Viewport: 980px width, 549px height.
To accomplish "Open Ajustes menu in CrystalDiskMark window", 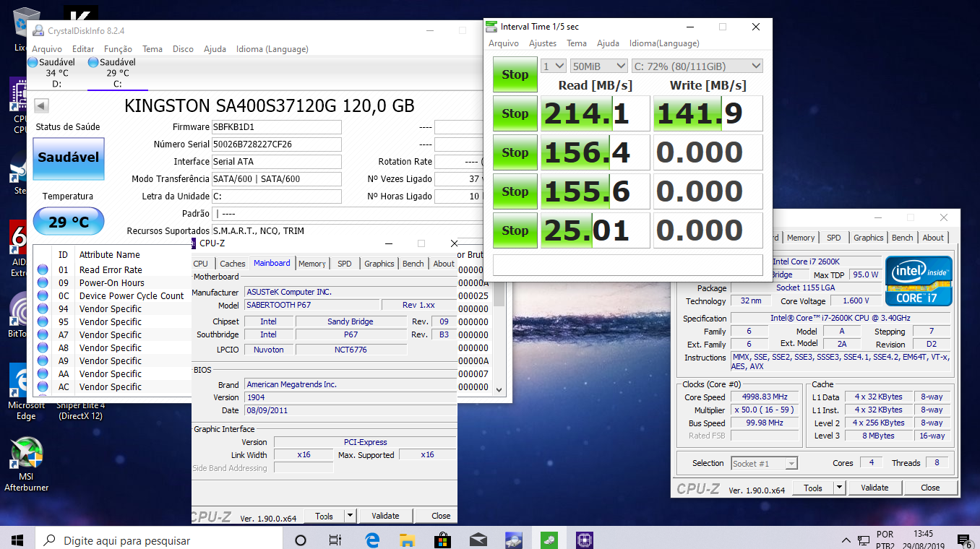I will (x=543, y=43).
